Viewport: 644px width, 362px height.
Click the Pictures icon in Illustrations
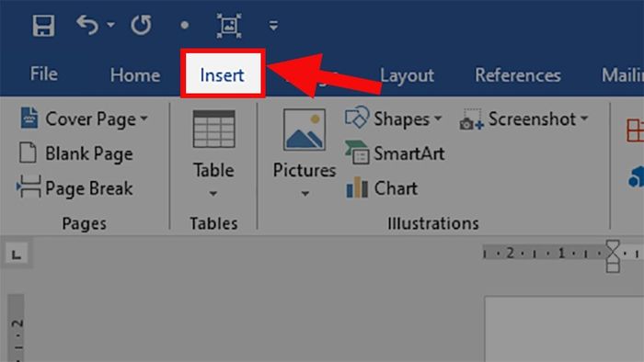tap(305, 130)
